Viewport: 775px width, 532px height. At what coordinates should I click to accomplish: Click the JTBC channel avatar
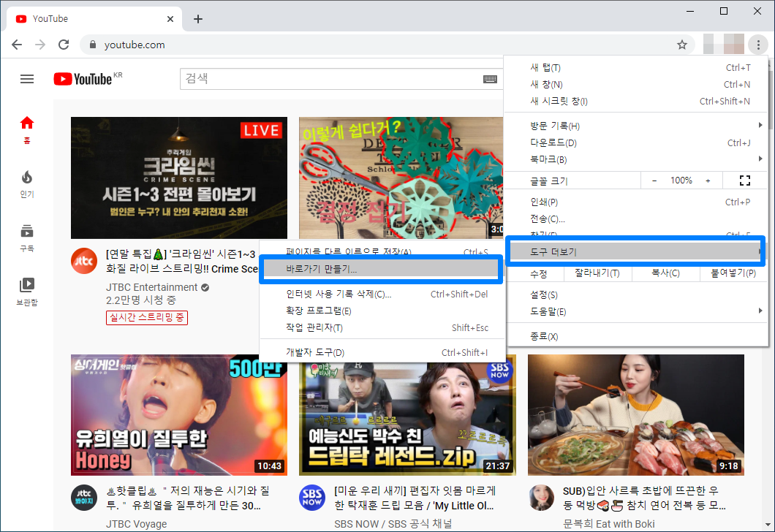[84, 261]
